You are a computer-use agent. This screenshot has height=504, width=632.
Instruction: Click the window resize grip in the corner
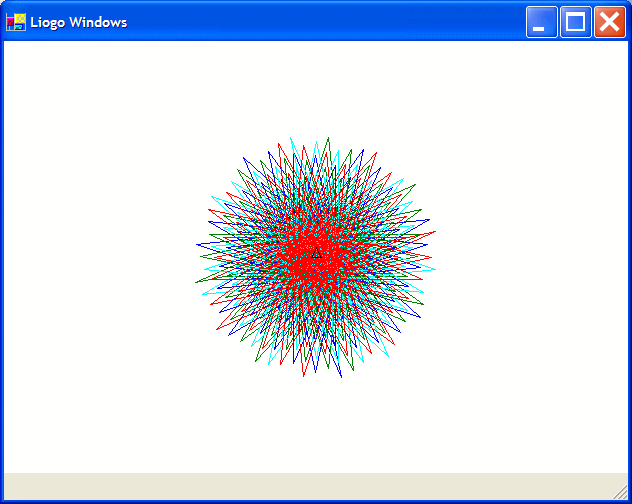coord(620,492)
